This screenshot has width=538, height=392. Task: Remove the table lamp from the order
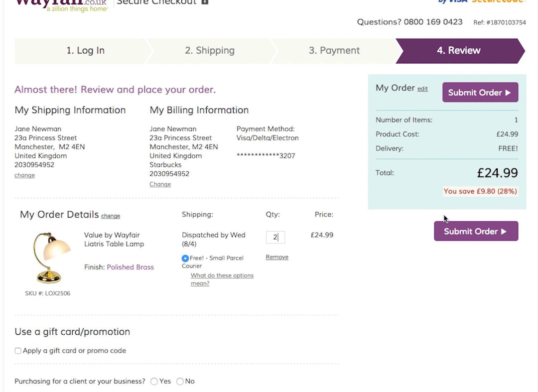coord(276,257)
